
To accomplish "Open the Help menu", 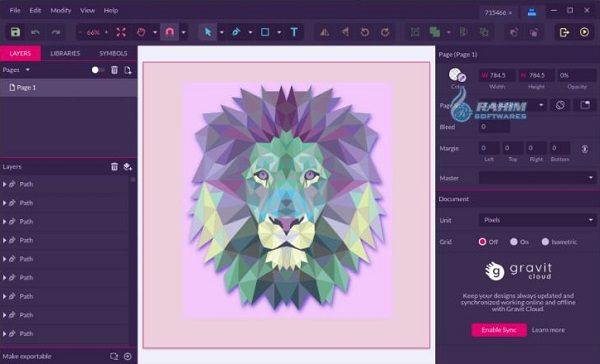I will coord(111,10).
